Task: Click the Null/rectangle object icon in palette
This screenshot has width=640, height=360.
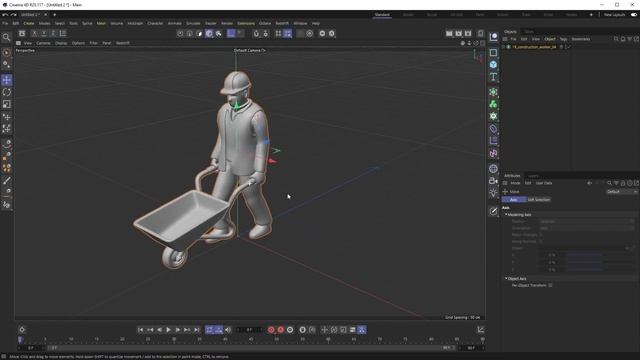Action: coord(493,53)
